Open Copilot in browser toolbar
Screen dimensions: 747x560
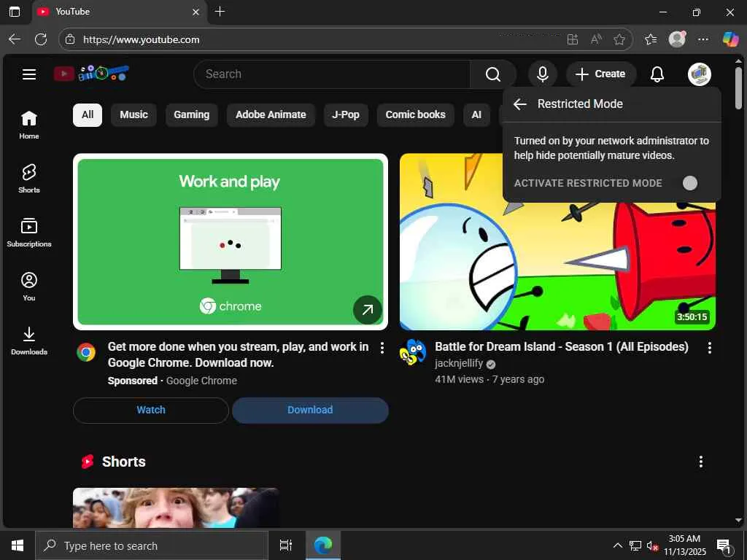[x=729, y=39]
